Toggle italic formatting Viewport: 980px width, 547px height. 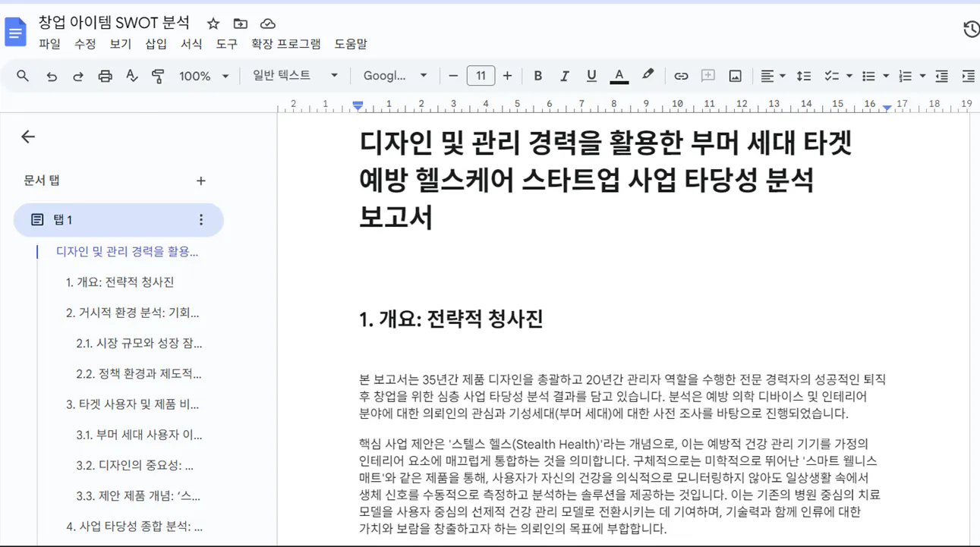[x=564, y=76]
